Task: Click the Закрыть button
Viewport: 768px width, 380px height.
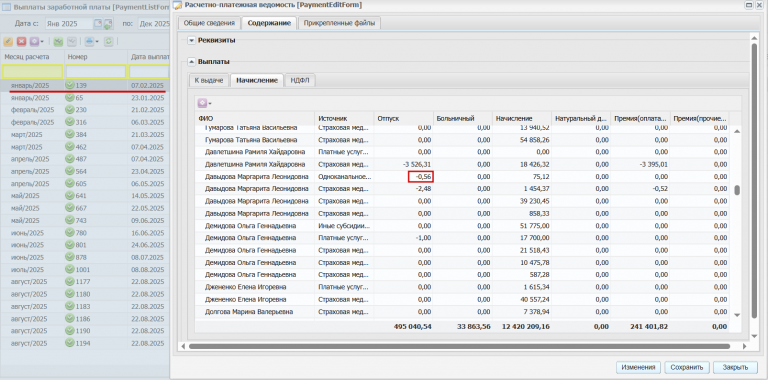Action: (x=735, y=367)
